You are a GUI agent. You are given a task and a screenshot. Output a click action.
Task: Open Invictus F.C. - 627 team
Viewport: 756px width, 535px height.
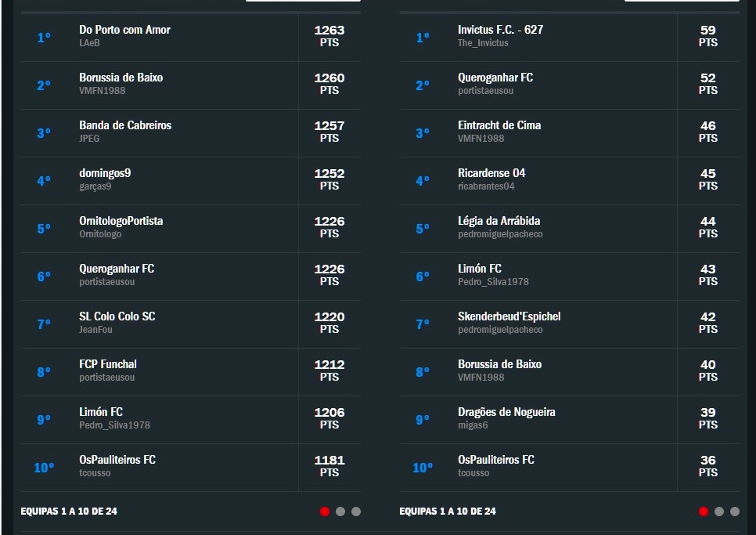(x=500, y=30)
